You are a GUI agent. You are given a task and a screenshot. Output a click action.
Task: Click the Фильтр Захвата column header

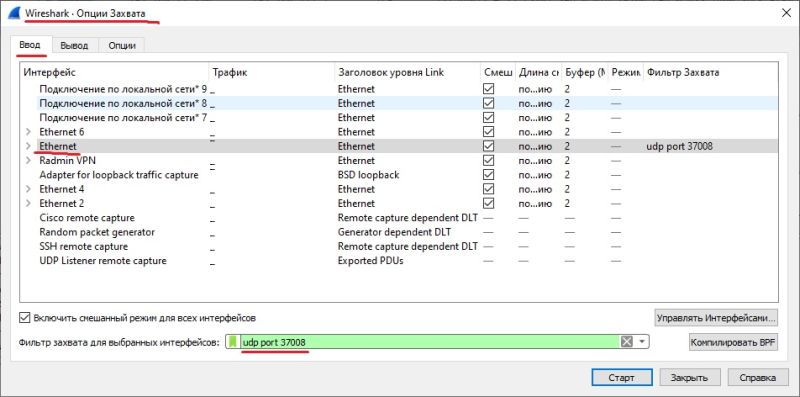coord(711,72)
